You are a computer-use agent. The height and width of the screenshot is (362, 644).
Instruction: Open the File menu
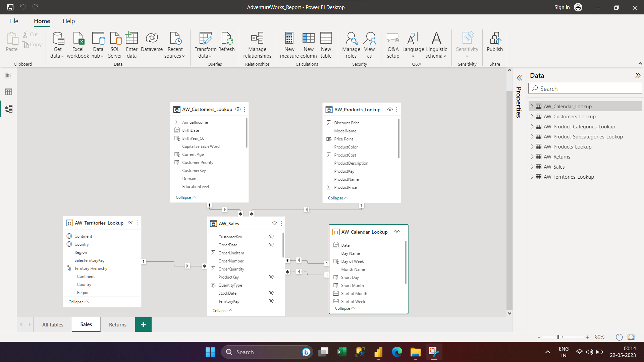click(14, 21)
